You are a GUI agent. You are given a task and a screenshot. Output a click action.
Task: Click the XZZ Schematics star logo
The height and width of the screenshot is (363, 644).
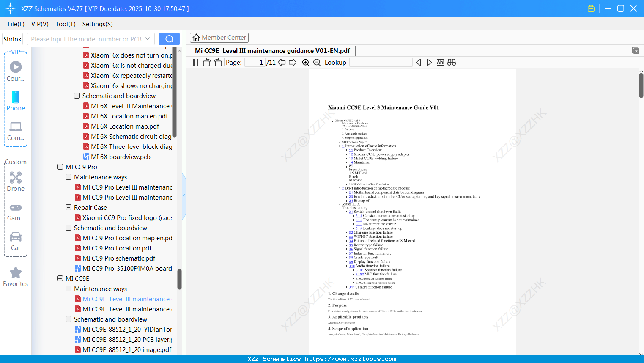(11, 8)
